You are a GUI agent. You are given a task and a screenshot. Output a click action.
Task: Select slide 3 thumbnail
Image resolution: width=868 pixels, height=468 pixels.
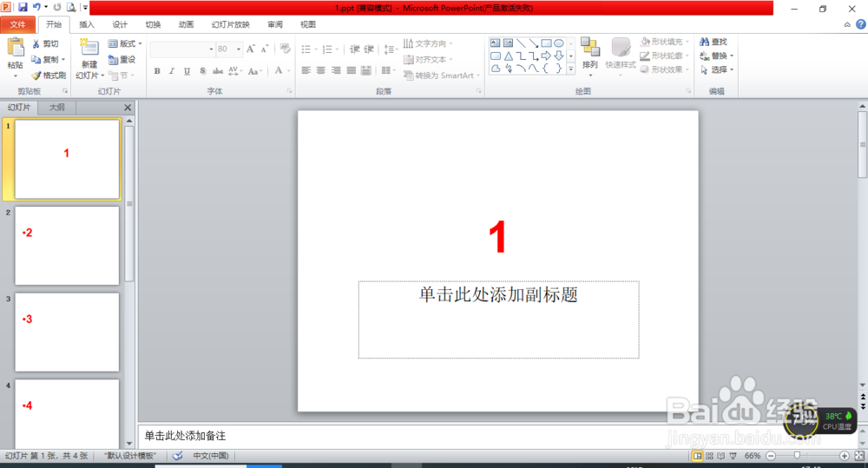(x=67, y=333)
